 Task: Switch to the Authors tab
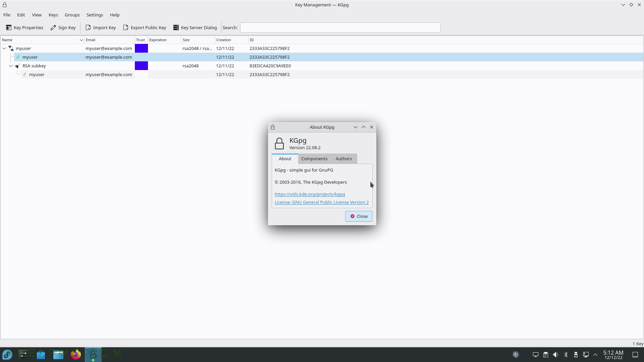coord(344,159)
